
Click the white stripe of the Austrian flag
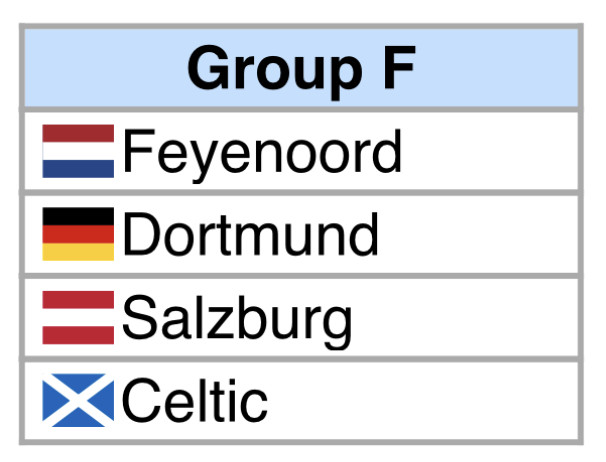78,317
